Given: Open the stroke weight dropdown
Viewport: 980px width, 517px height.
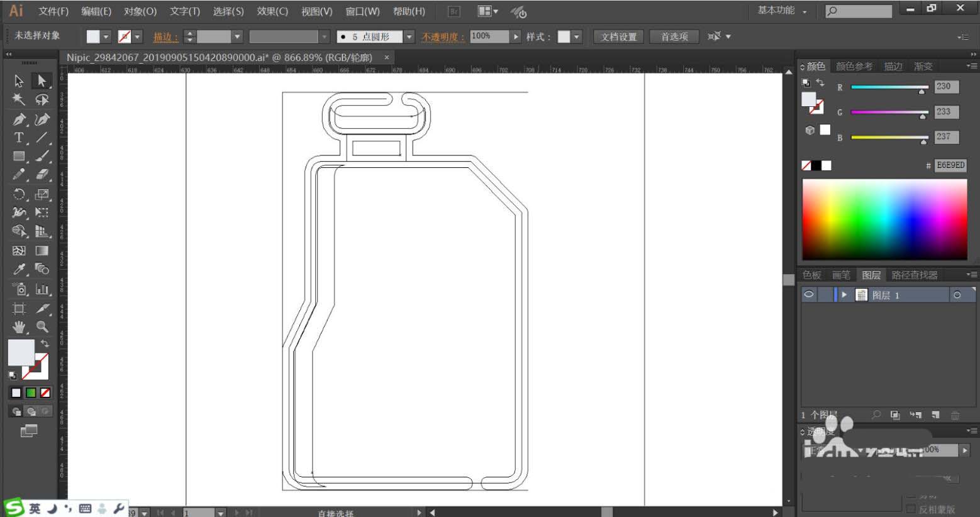Looking at the screenshot, I should (x=237, y=36).
